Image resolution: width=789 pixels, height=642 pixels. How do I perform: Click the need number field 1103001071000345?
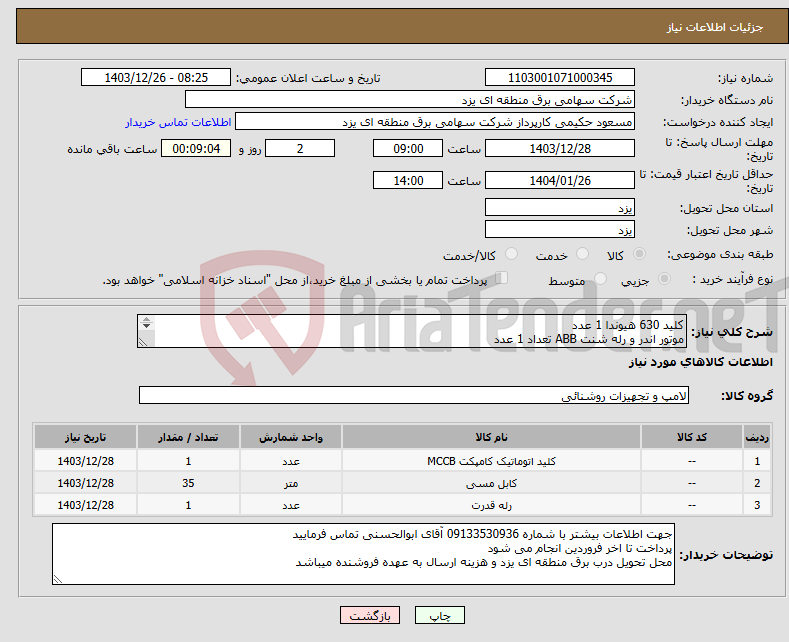pos(560,77)
